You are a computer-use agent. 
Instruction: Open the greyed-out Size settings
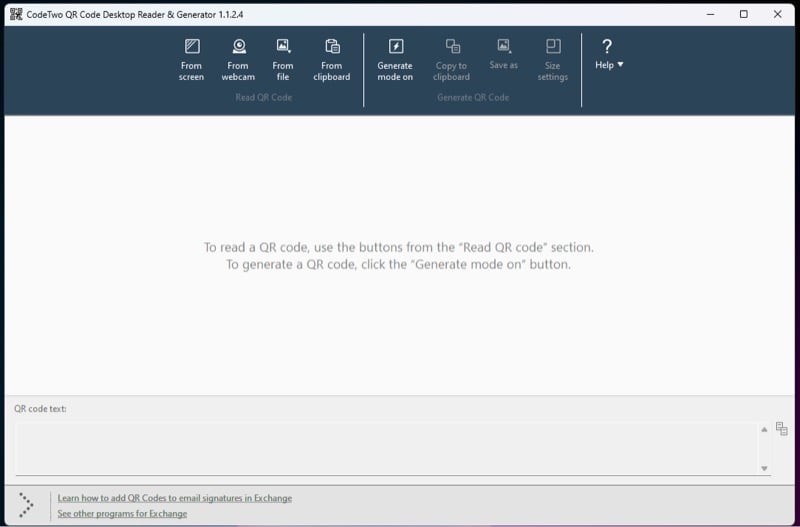point(553,60)
